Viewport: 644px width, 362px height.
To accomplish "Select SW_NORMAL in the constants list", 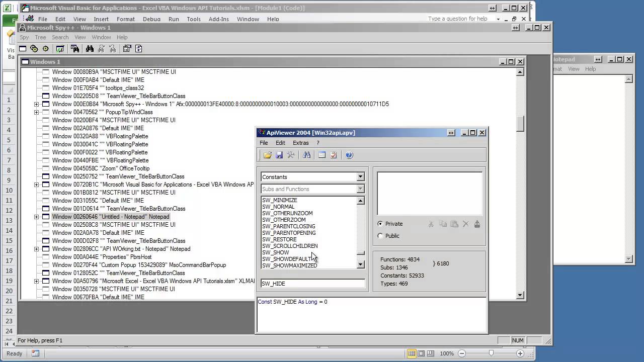I will point(278,207).
